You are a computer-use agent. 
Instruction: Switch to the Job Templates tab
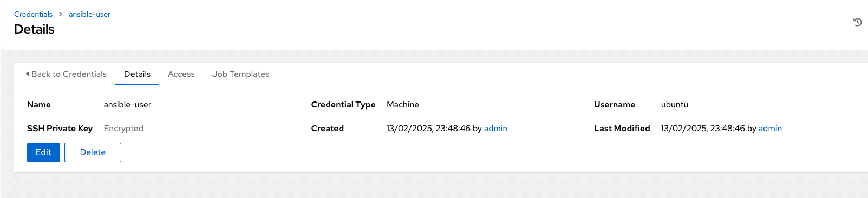[x=240, y=74]
